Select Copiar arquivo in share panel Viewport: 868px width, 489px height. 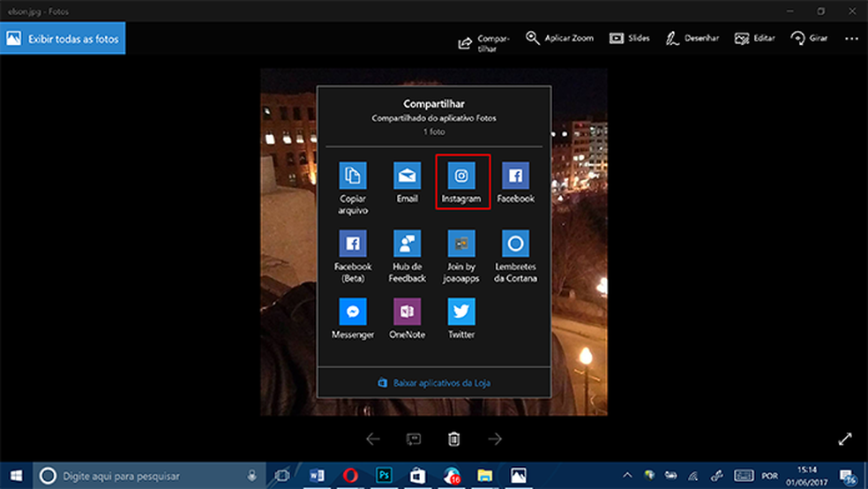point(353,188)
